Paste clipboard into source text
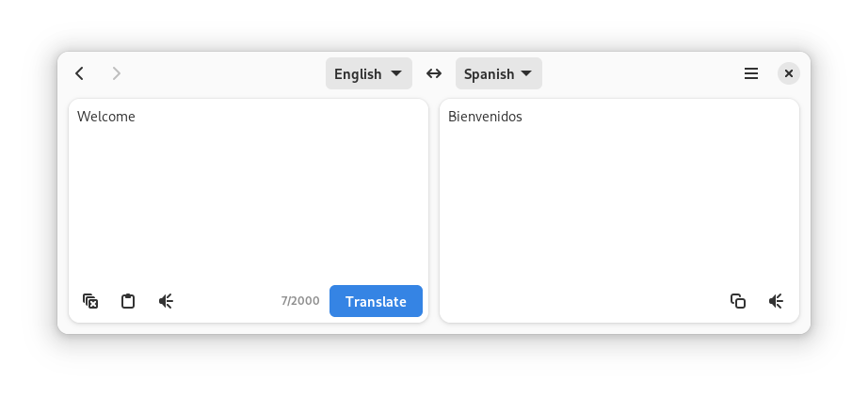 128,301
